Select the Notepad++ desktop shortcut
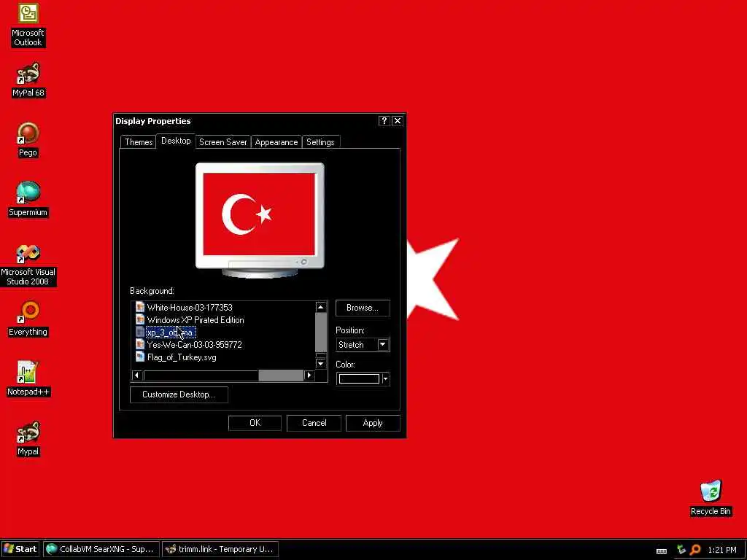Viewport: 747px width, 560px height. [28, 379]
